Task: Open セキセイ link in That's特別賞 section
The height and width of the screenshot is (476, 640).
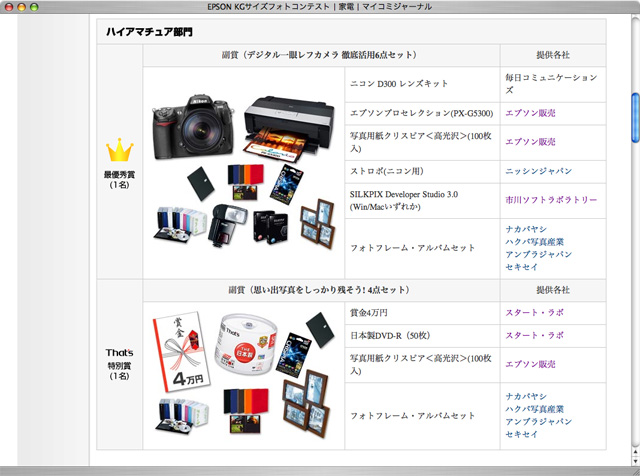Action: [x=522, y=434]
